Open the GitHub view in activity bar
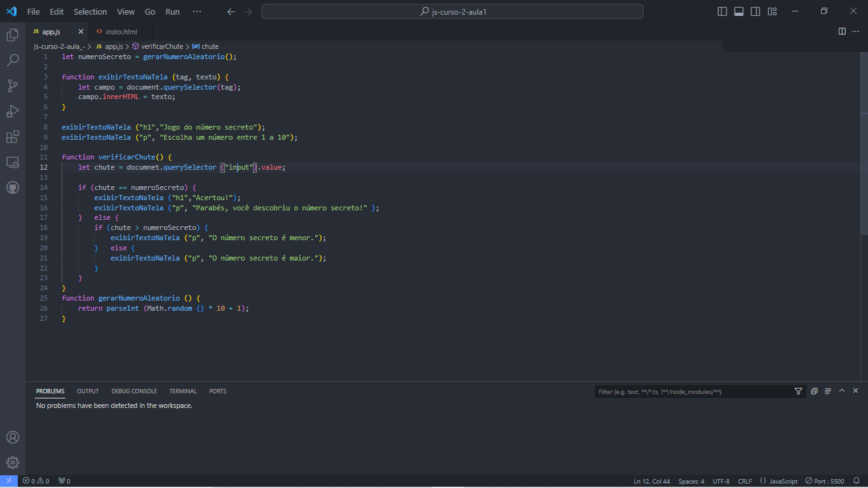Viewport: 868px width, 488px height. pyautogui.click(x=13, y=187)
